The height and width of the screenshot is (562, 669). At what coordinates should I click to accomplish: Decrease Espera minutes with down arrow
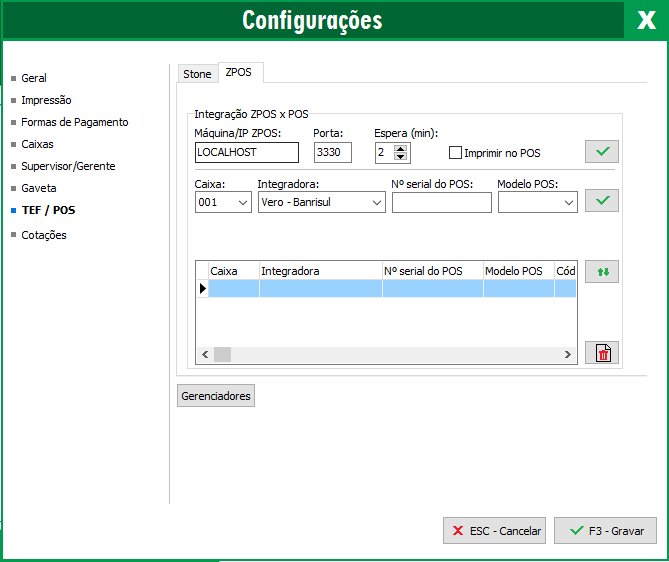point(401,157)
